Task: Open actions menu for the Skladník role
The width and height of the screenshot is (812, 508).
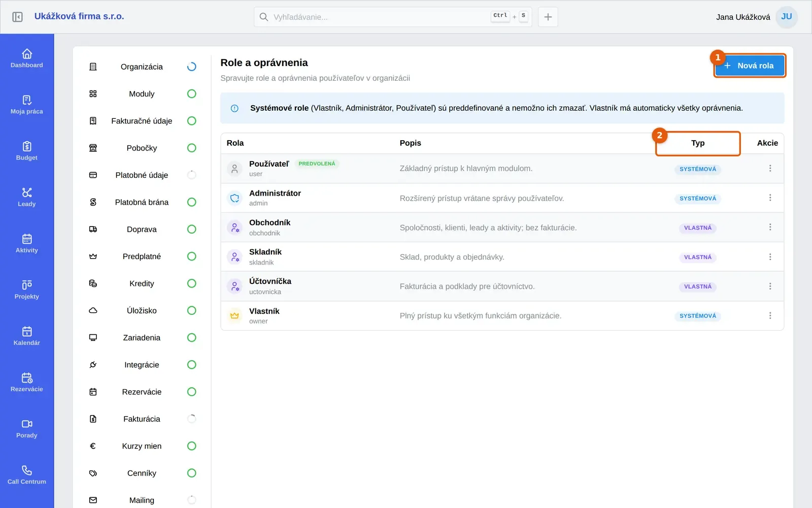Action: [x=770, y=257]
